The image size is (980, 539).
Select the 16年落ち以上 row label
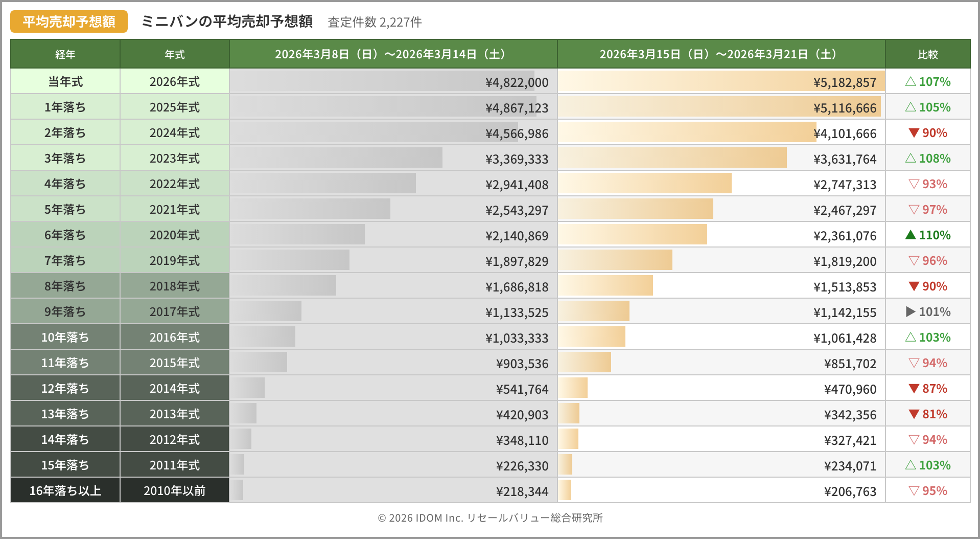[x=65, y=490]
